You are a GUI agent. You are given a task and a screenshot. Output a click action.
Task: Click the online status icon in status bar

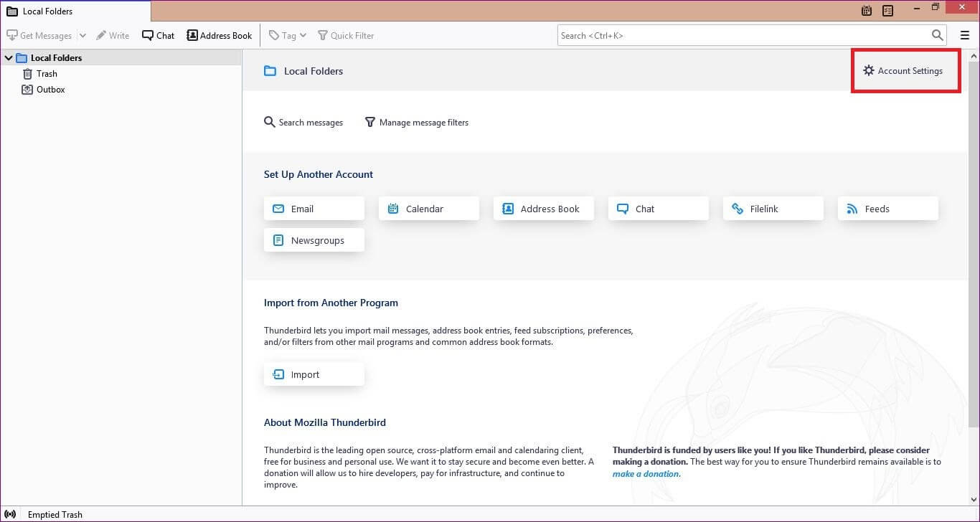click(11, 514)
